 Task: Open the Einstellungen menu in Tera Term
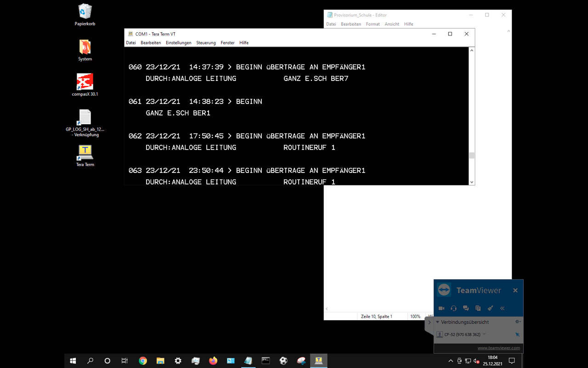tap(178, 43)
